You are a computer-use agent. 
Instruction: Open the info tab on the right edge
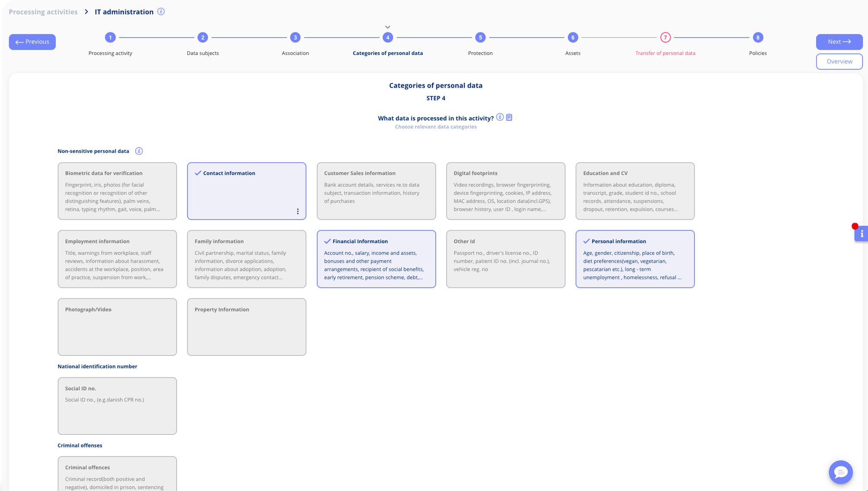[x=862, y=234]
